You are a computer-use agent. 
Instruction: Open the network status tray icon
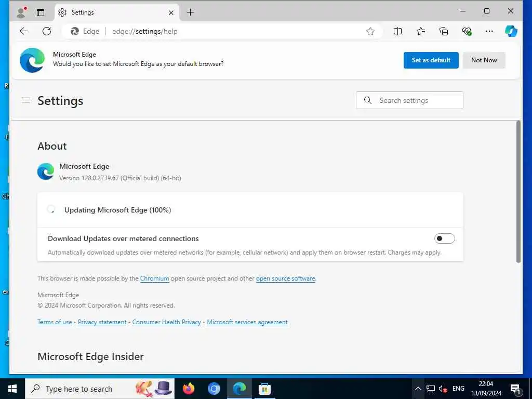tap(431, 389)
